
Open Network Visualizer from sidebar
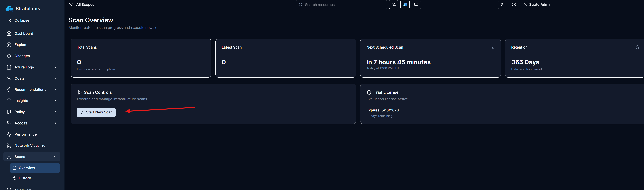tap(30, 146)
